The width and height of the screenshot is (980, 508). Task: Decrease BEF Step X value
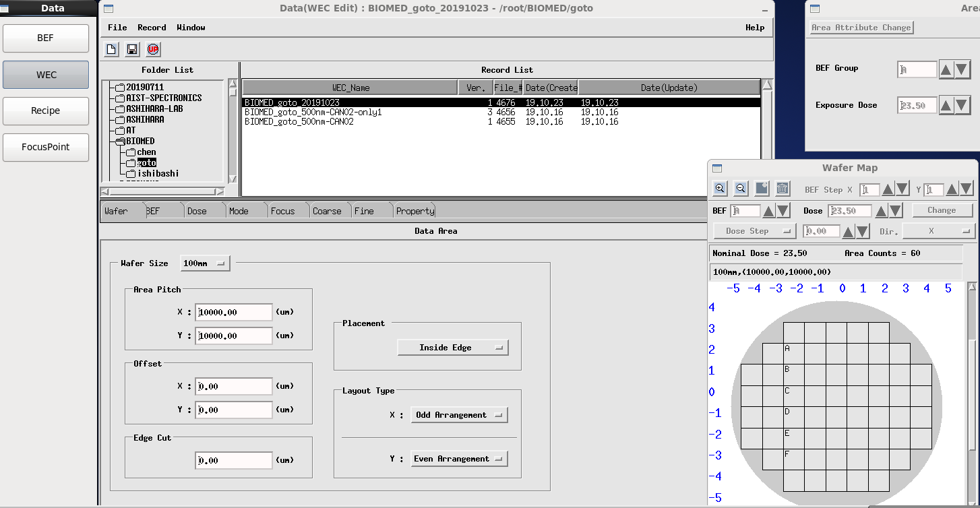click(902, 189)
